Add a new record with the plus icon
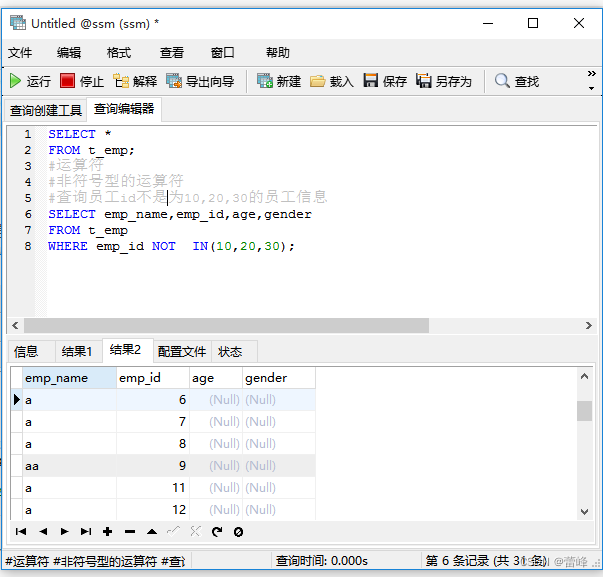This screenshot has width=603, height=577. [108, 532]
